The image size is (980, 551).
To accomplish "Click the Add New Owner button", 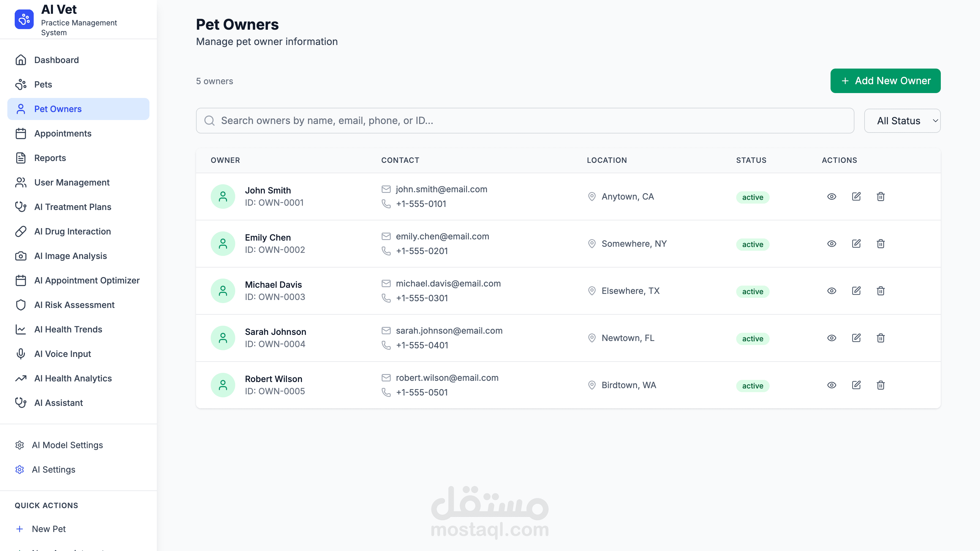I will pos(885,81).
